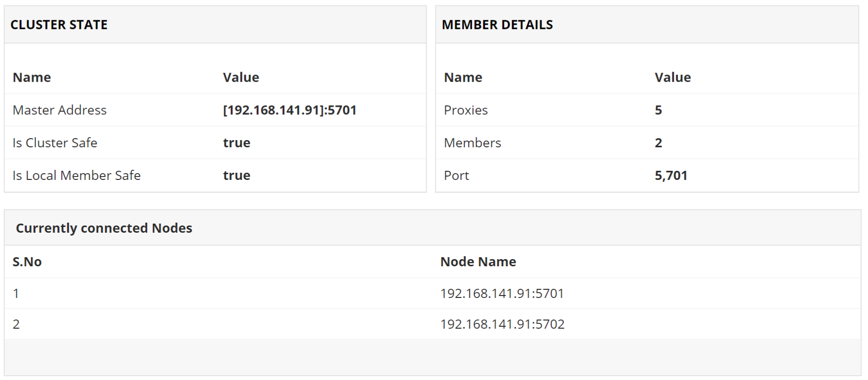The image size is (868, 380).
Task: Select node 192.168.141.91:5701 in connected nodes list
Action: (502, 294)
